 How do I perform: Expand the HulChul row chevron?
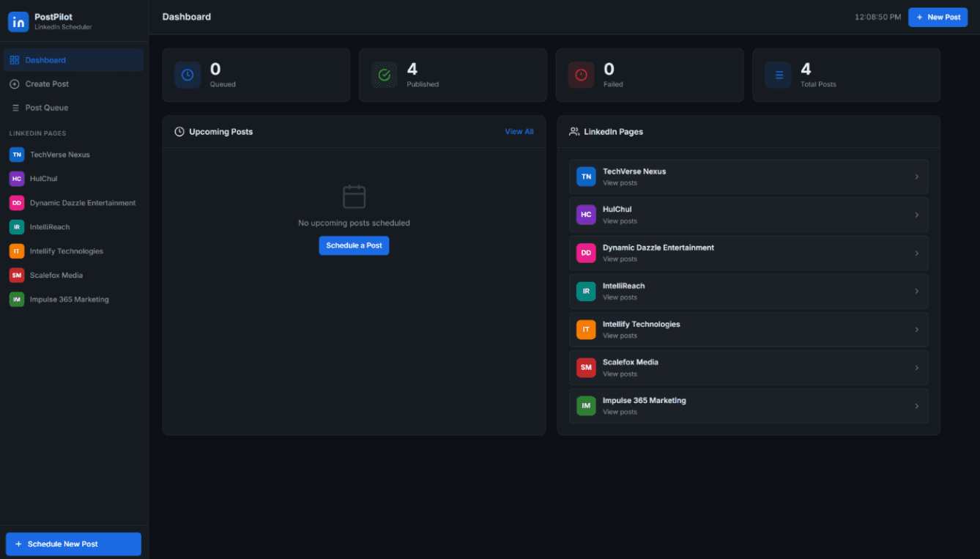click(x=916, y=215)
